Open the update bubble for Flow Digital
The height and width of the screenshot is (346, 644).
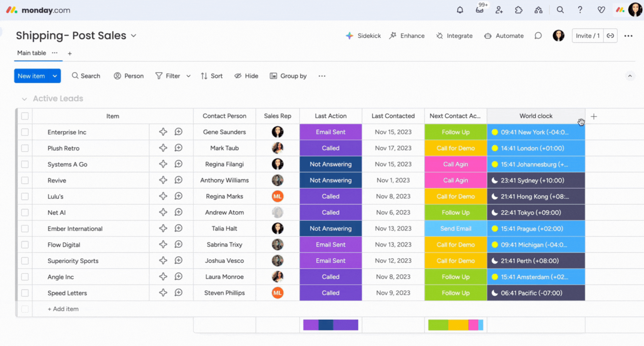178,244
